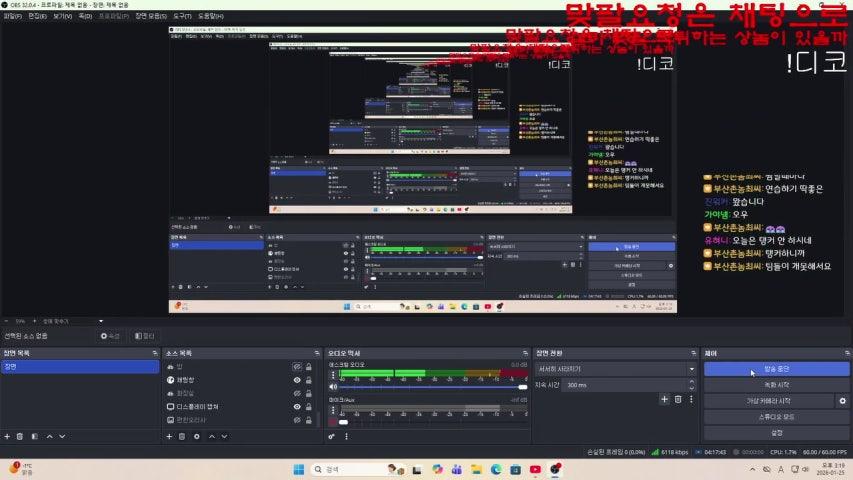Screen dimensions: 853x480
Task: Delete the selected scene using the trash icon
Action: (20, 436)
